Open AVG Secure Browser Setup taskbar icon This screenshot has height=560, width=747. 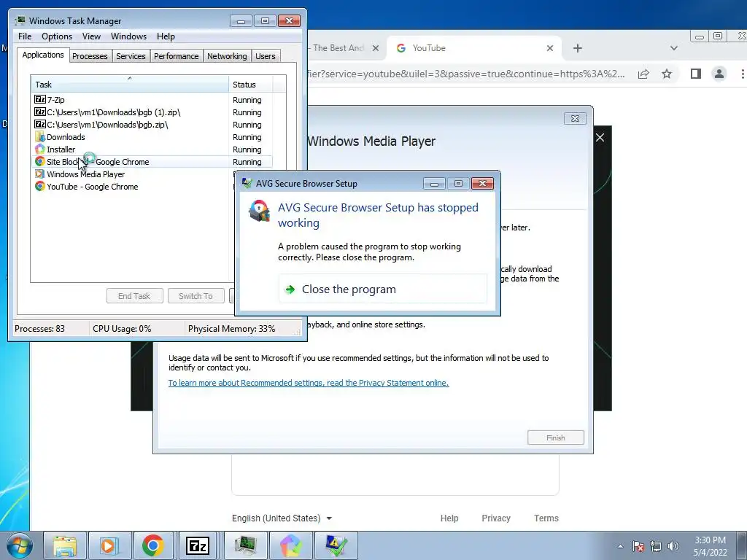click(336, 545)
